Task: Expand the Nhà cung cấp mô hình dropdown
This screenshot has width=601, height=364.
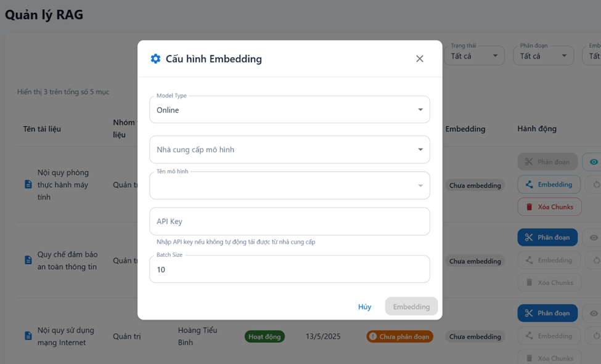Action: 289,150
